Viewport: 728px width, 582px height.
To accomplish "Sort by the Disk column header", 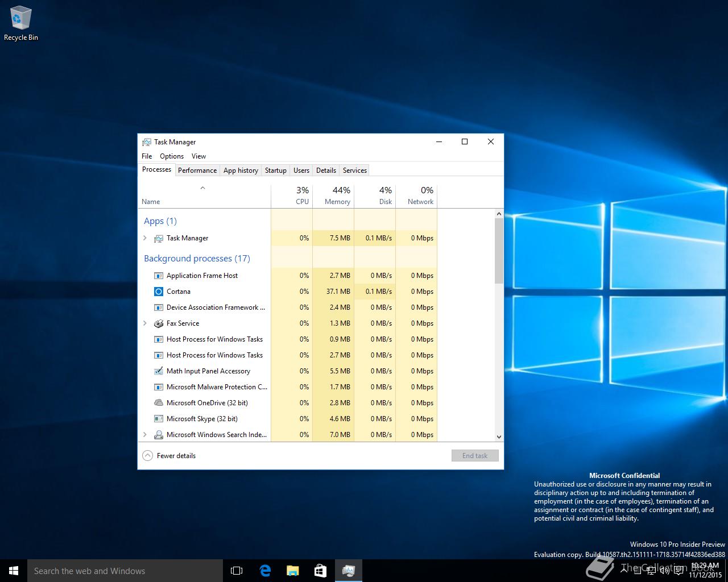I will (375, 196).
